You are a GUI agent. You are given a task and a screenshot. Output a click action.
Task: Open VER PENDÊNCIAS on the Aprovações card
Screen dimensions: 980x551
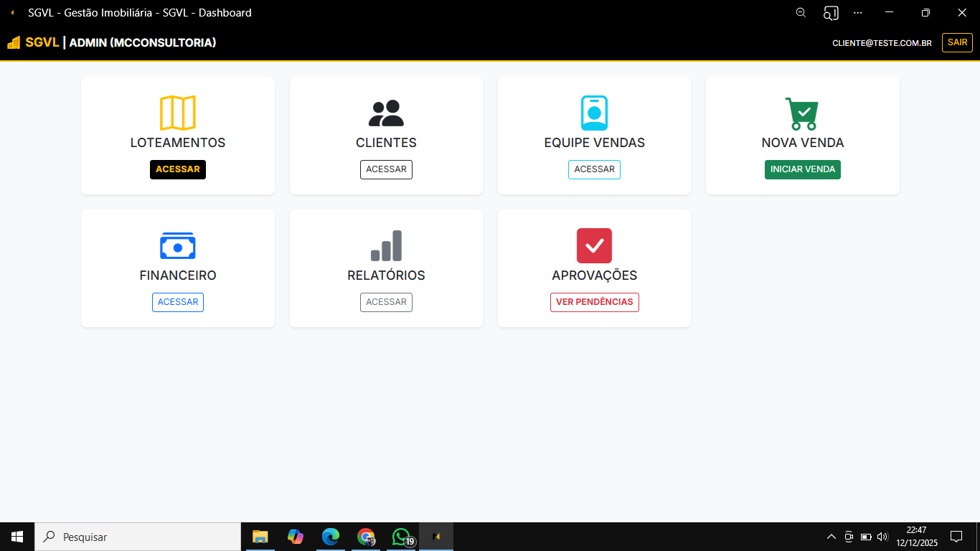[x=594, y=302]
